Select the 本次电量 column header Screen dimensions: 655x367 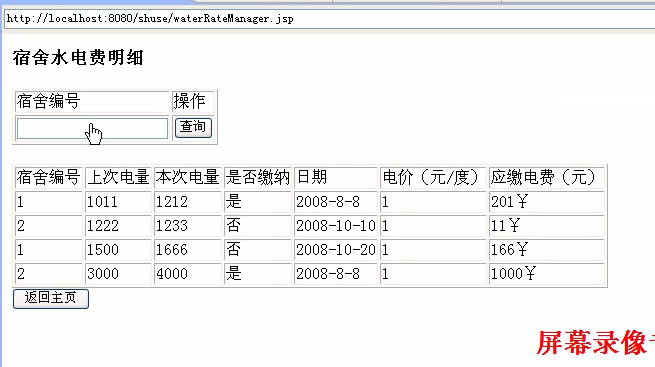[x=188, y=177]
